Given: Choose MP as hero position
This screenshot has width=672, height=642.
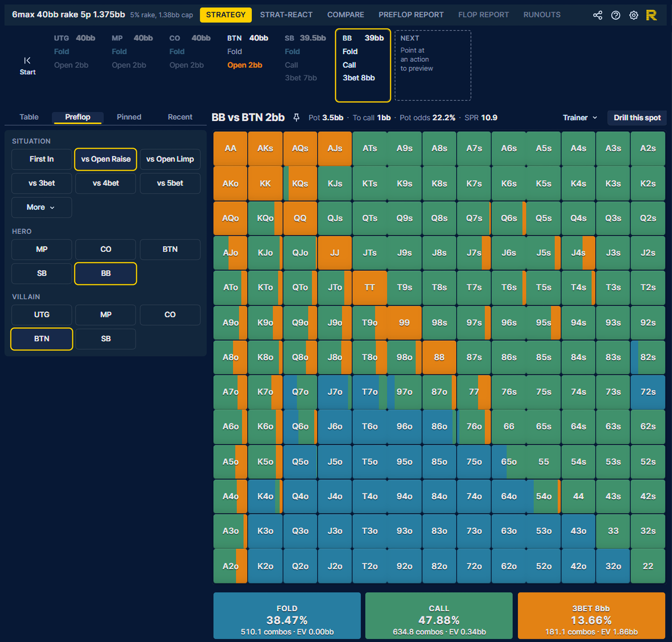Looking at the screenshot, I should [x=42, y=249].
